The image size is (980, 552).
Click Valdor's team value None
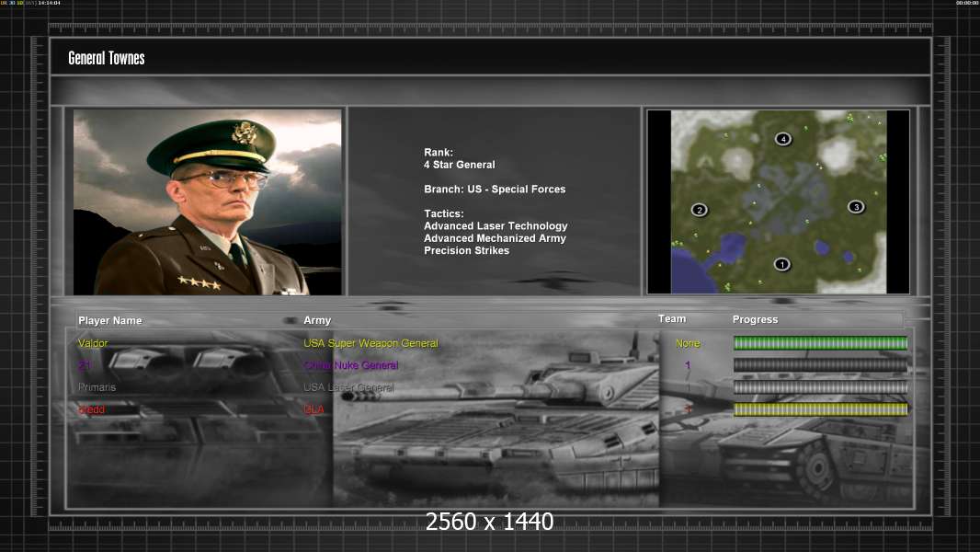pos(688,343)
